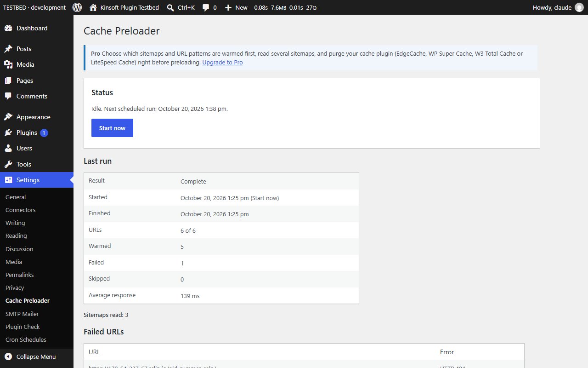Click the plus icon for New

pos(228,7)
